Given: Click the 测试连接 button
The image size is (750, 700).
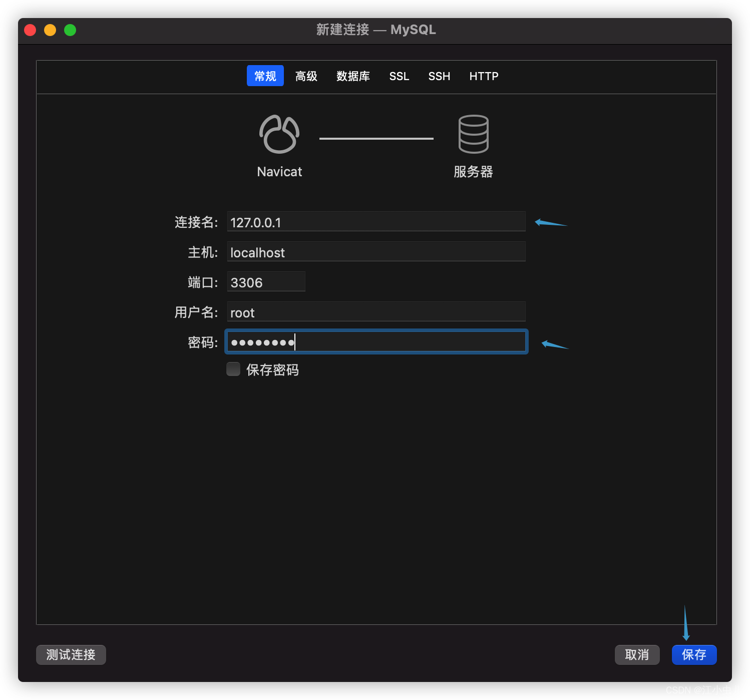Looking at the screenshot, I should (71, 654).
